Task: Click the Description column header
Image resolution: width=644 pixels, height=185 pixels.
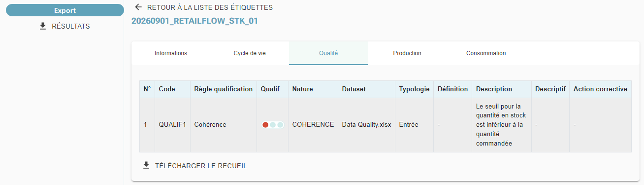Action: coord(502,89)
